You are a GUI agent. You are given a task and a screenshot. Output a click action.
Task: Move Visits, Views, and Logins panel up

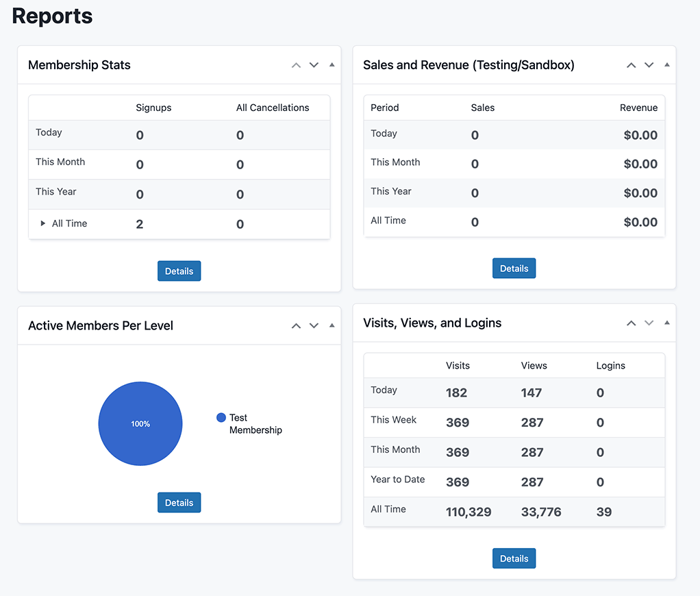coord(631,323)
